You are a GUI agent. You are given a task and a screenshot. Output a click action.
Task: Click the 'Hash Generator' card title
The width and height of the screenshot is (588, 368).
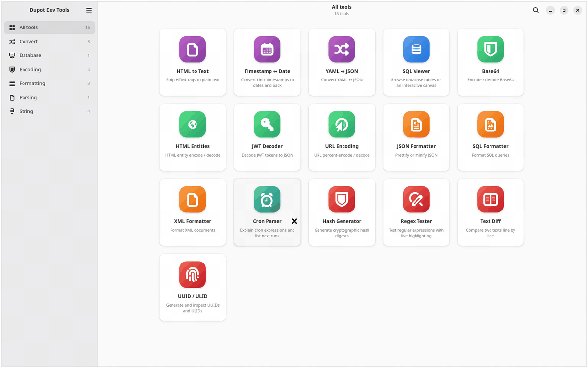pos(342,221)
